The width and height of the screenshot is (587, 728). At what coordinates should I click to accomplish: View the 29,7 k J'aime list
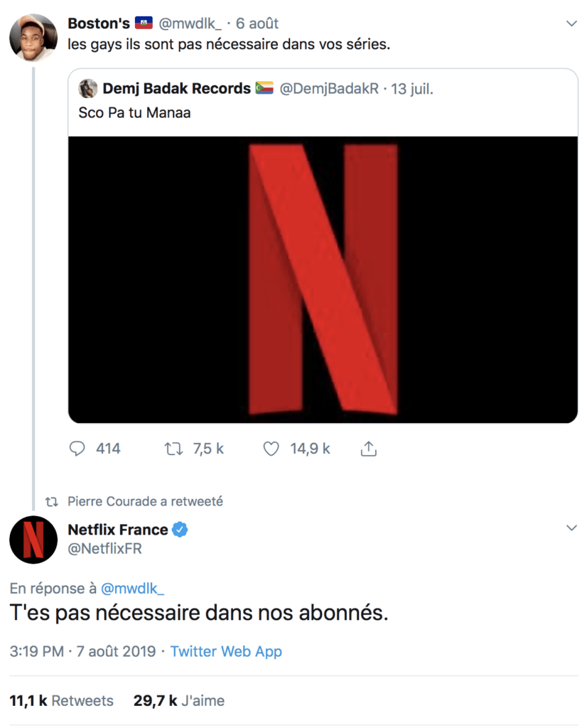tap(179, 700)
